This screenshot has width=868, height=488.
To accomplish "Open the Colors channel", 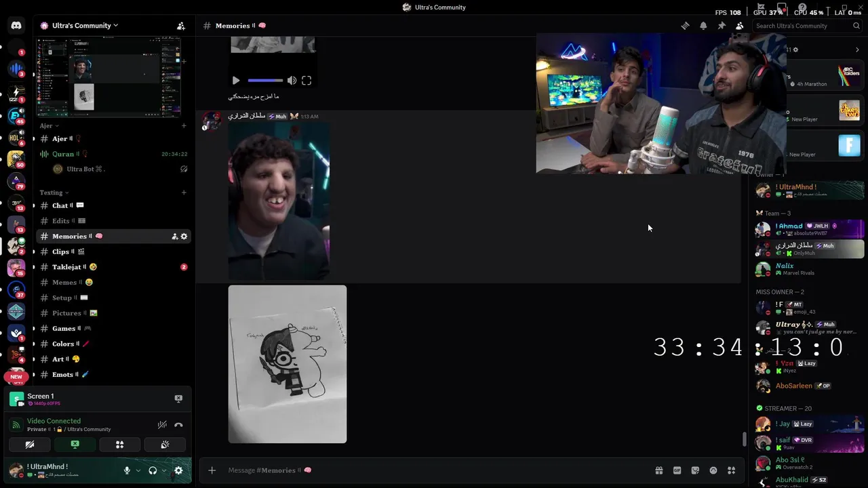I will pyautogui.click(x=113, y=344).
